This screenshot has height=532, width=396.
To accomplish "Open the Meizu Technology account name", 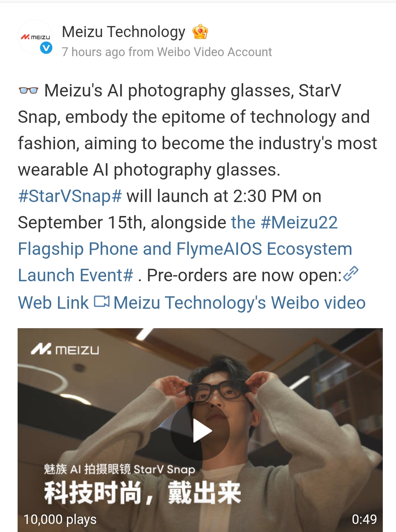I will (124, 32).
